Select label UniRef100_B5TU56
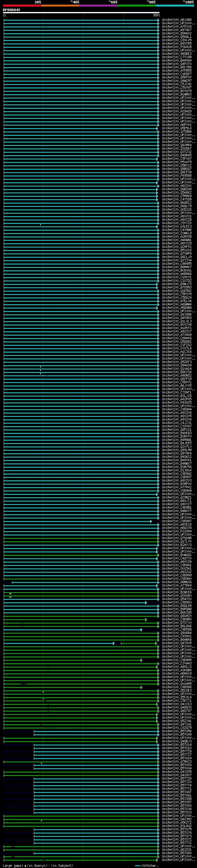The width and height of the screenshot is (197, 868). point(177,731)
